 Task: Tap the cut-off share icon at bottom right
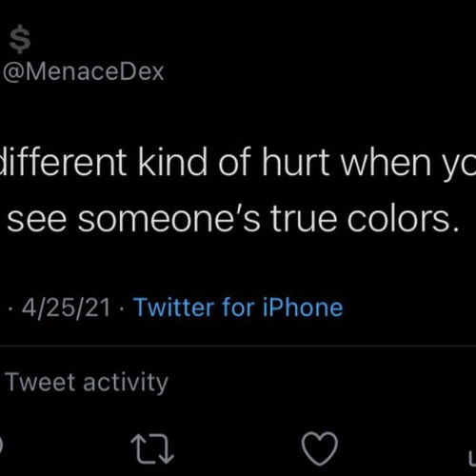point(472,459)
